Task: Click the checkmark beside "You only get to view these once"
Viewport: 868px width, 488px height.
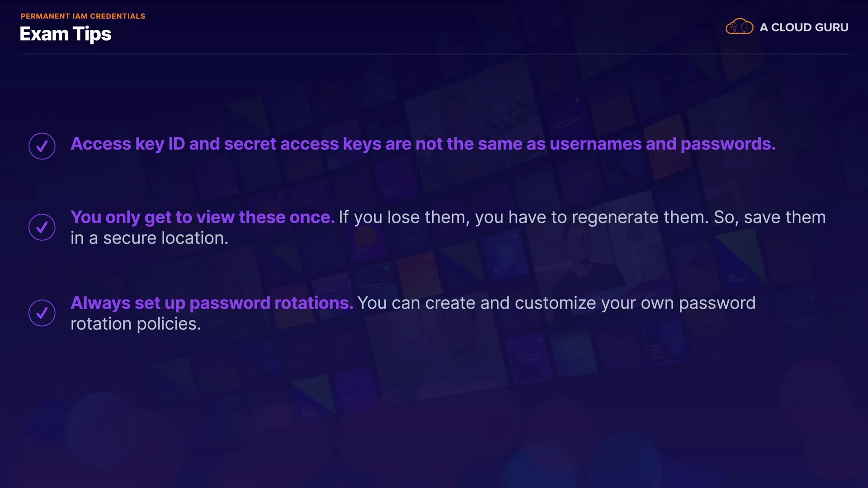Action: coord(42,227)
